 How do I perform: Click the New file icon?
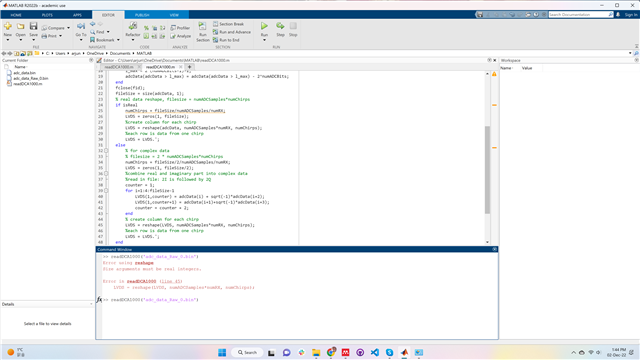point(7,27)
